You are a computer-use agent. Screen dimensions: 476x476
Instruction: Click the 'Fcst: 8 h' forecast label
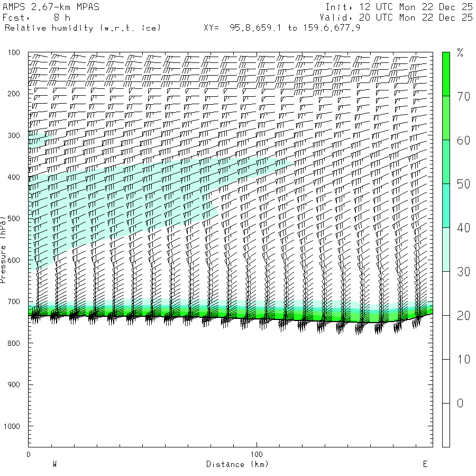point(36,17)
